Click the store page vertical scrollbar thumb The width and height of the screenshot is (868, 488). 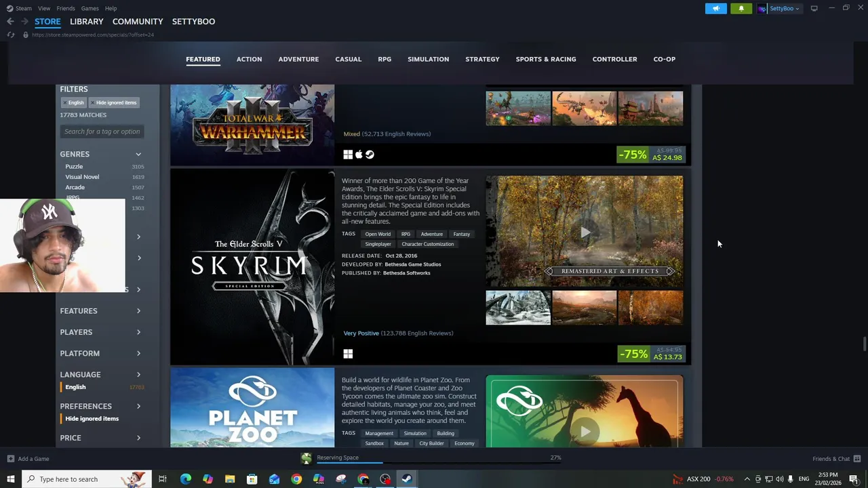point(864,344)
